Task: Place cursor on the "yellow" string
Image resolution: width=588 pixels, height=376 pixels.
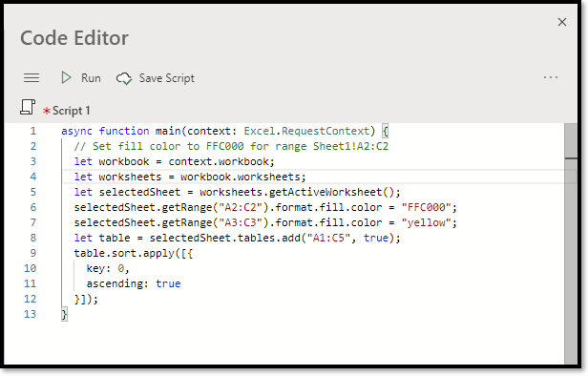Action: tap(426, 222)
